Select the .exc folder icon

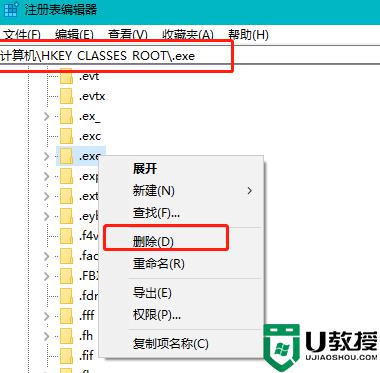66,136
